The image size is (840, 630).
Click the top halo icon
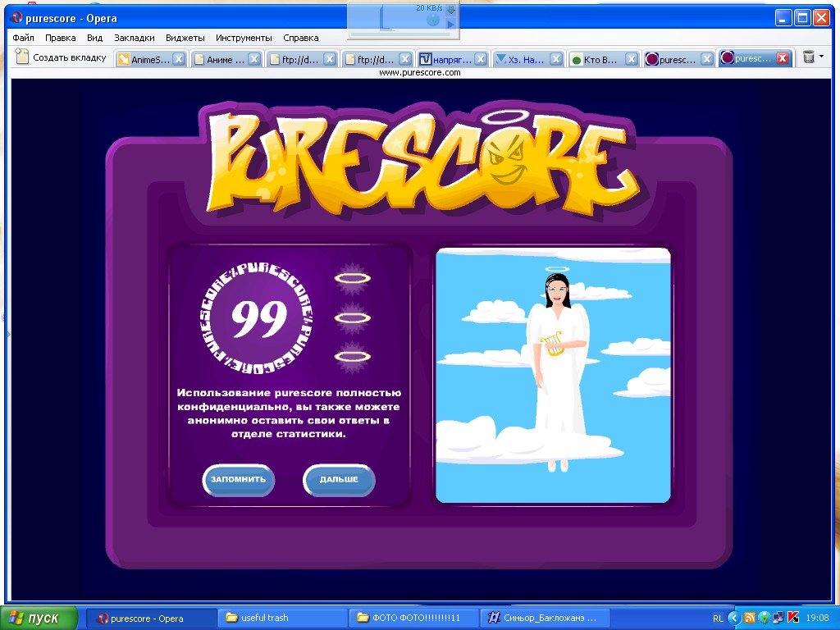[353, 279]
